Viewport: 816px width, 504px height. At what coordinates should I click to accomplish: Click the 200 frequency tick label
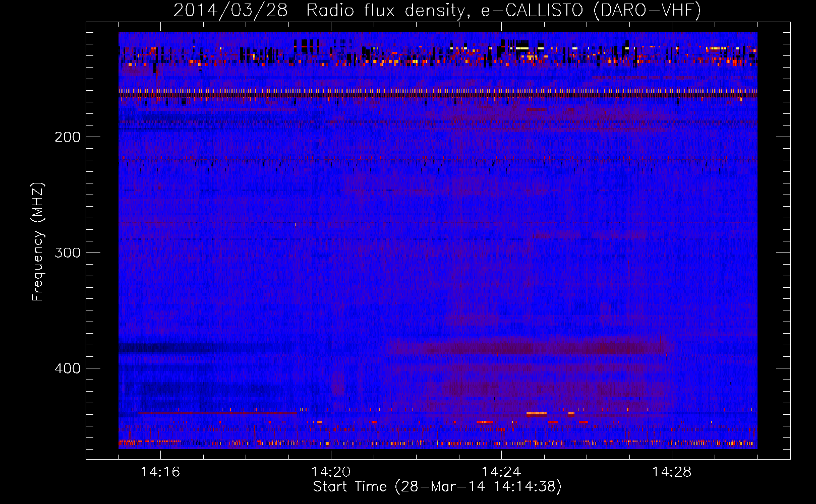68,137
